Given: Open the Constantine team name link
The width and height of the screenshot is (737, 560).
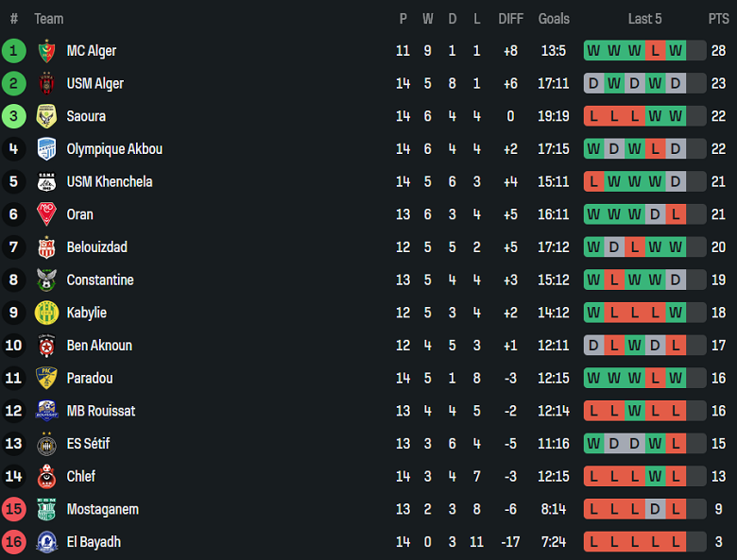Looking at the screenshot, I should click(99, 280).
